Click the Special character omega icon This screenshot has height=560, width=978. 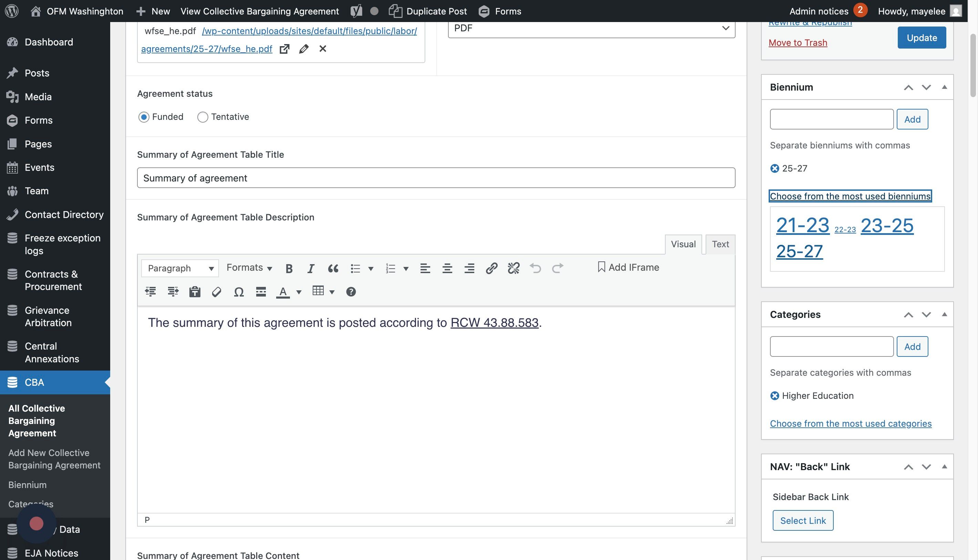coord(238,292)
